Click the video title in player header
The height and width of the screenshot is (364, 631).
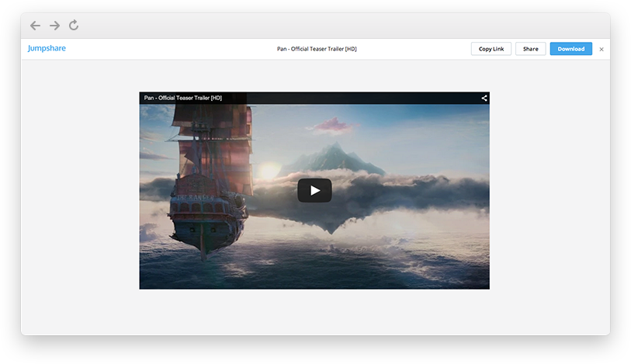pyautogui.click(x=183, y=98)
